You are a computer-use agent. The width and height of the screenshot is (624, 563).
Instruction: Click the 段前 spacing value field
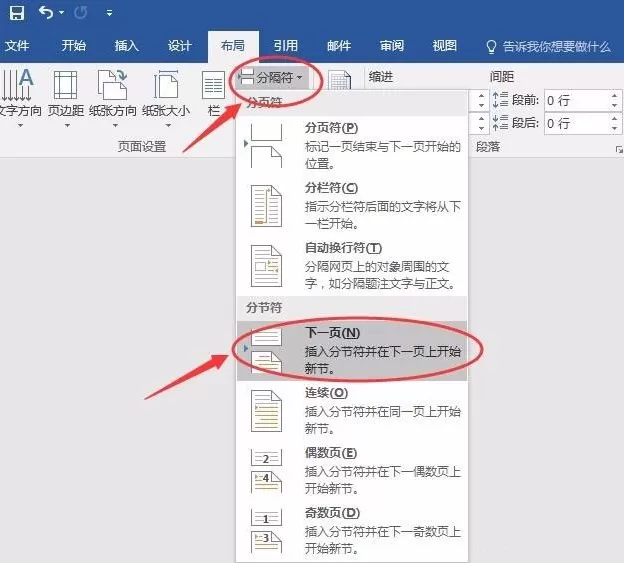(577, 100)
